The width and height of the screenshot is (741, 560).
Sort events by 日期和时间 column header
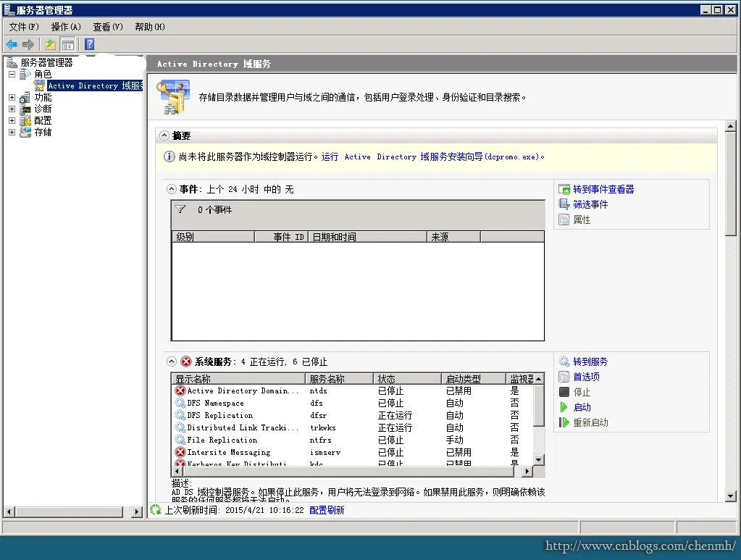tap(368, 237)
